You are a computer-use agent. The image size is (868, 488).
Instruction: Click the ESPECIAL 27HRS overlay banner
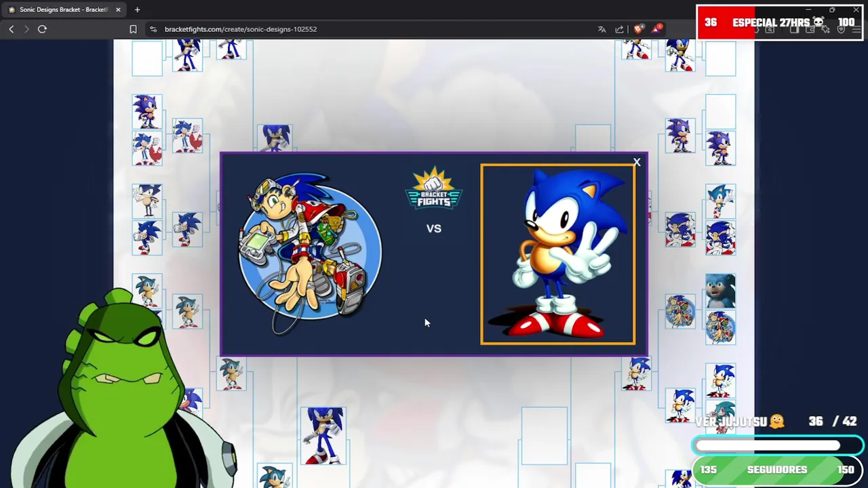tap(779, 23)
